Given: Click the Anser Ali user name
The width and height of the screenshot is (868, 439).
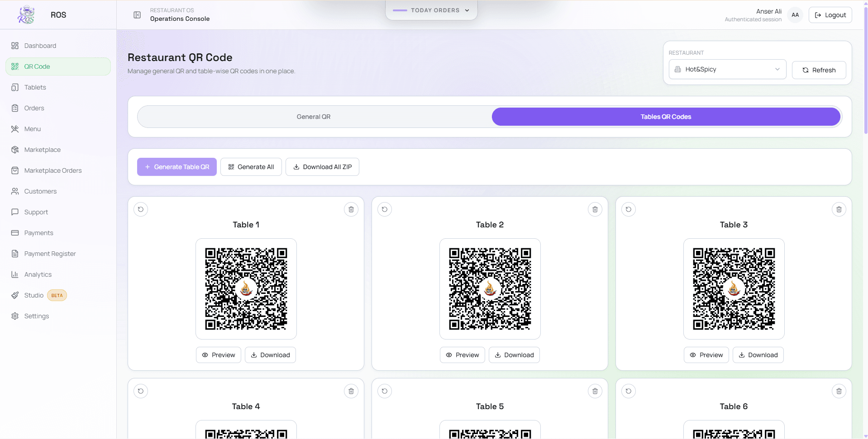Looking at the screenshot, I should (x=768, y=11).
